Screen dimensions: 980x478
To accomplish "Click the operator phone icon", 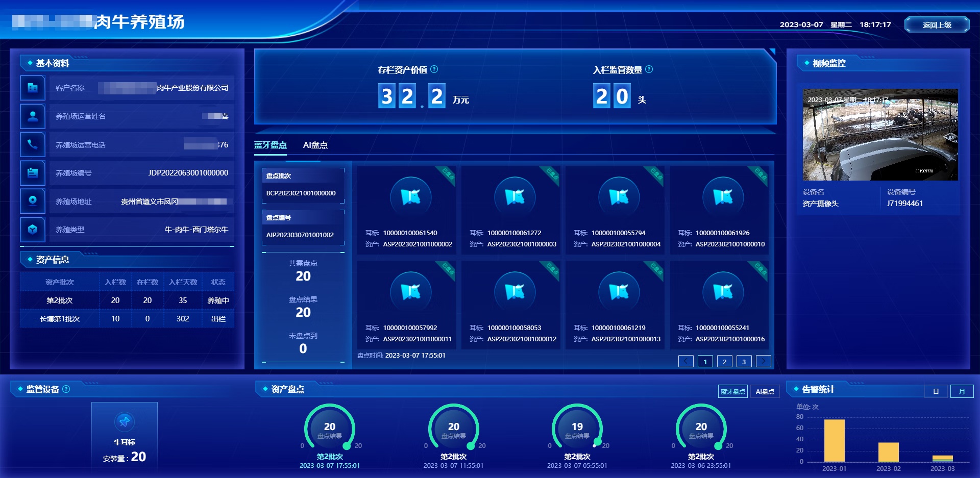I will (33, 144).
